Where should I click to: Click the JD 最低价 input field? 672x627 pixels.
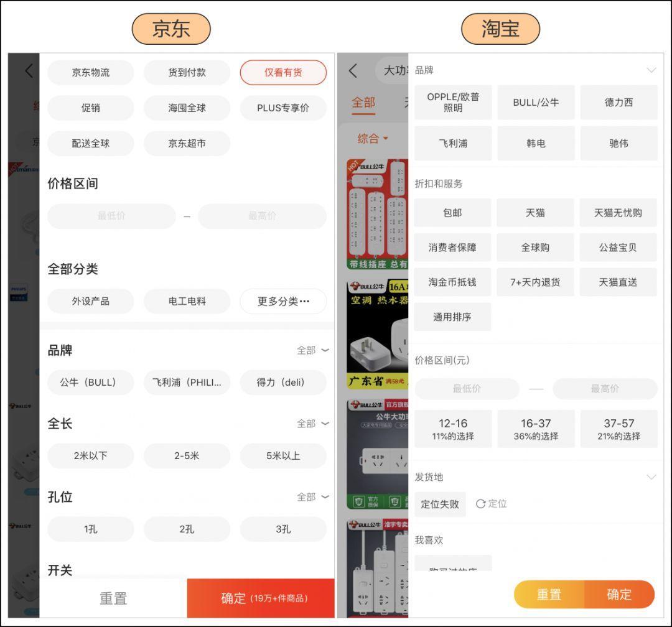pyautogui.click(x=111, y=216)
